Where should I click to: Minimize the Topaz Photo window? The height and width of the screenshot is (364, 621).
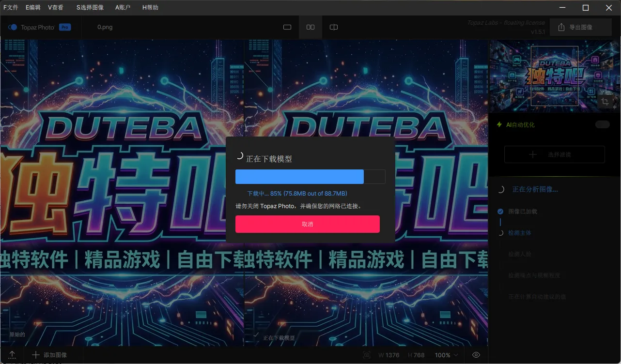pyautogui.click(x=562, y=8)
